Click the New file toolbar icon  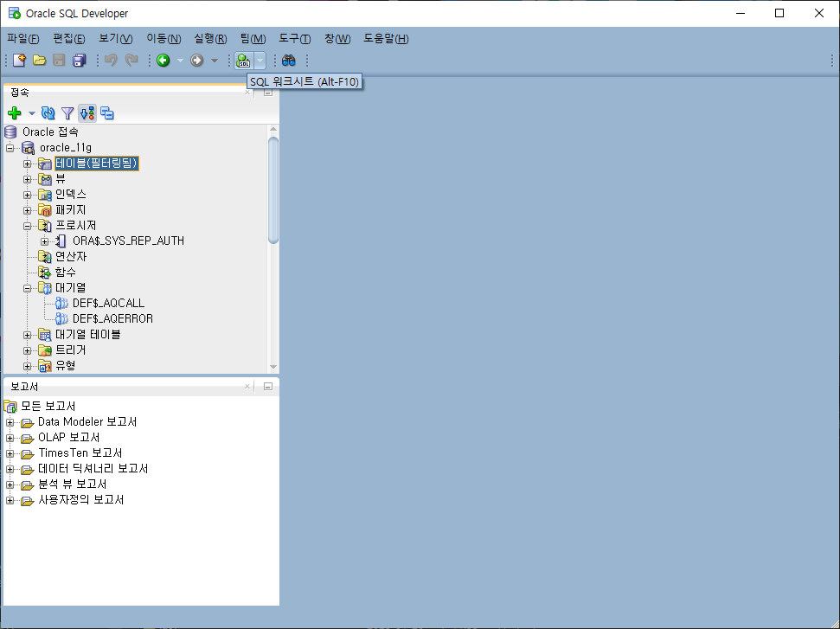point(19,60)
